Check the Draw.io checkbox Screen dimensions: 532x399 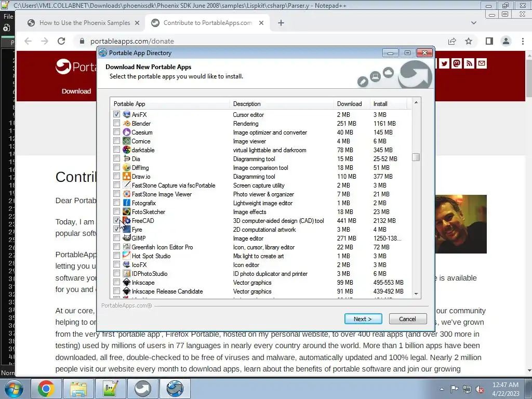pyautogui.click(x=117, y=176)
